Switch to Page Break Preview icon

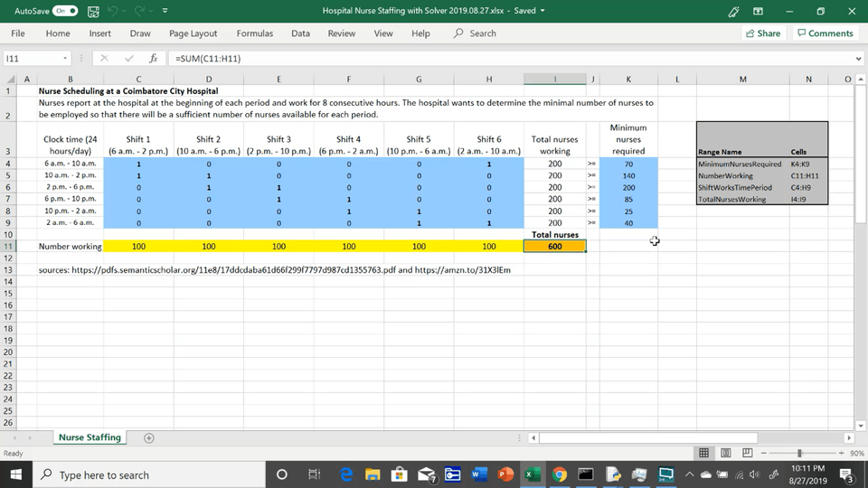(x=748, y=453)
